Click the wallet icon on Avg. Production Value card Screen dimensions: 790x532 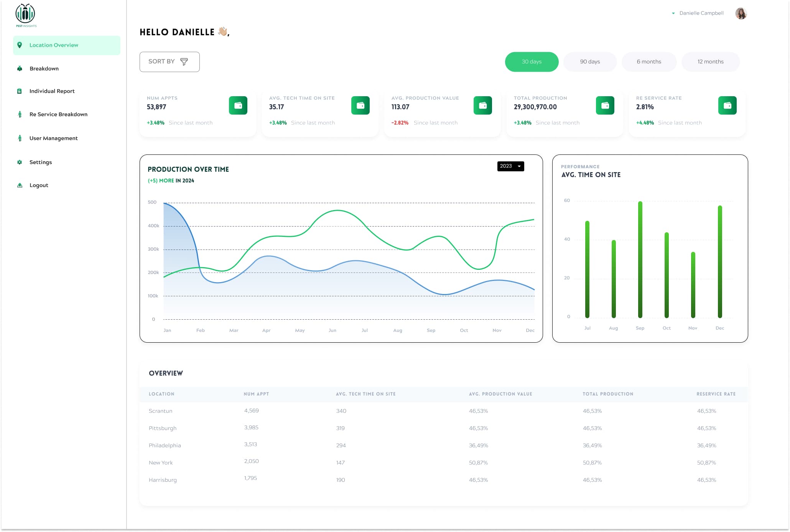coord(483,105)
